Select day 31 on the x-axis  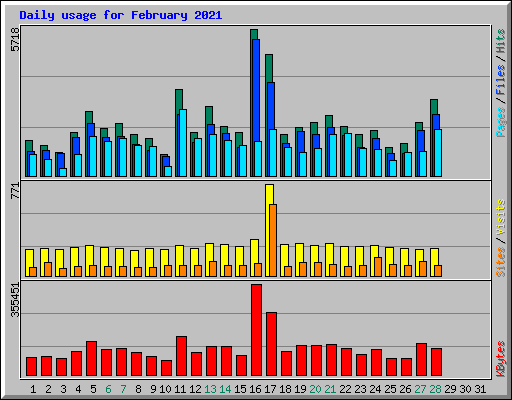(x=480, y=389)
